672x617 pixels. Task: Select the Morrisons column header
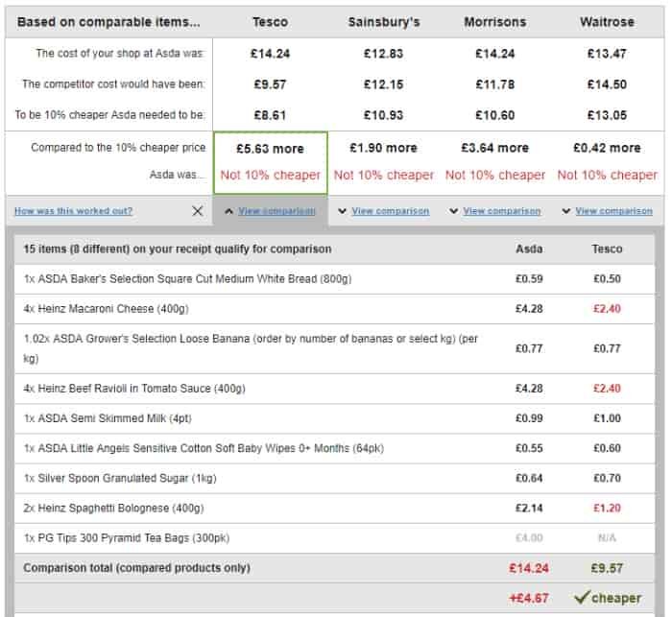pyautogui.click(x=495, y=22)
